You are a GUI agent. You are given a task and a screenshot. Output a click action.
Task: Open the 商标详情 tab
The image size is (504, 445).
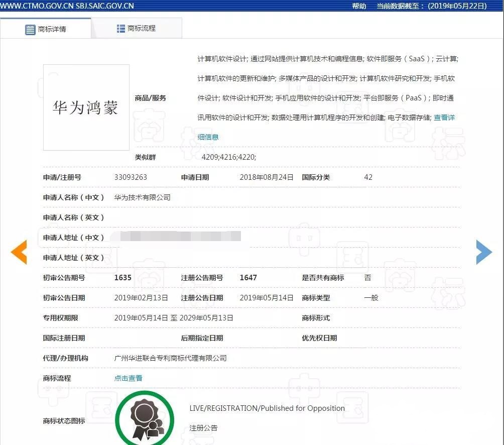pyautogui.click(x=45, y=29)
